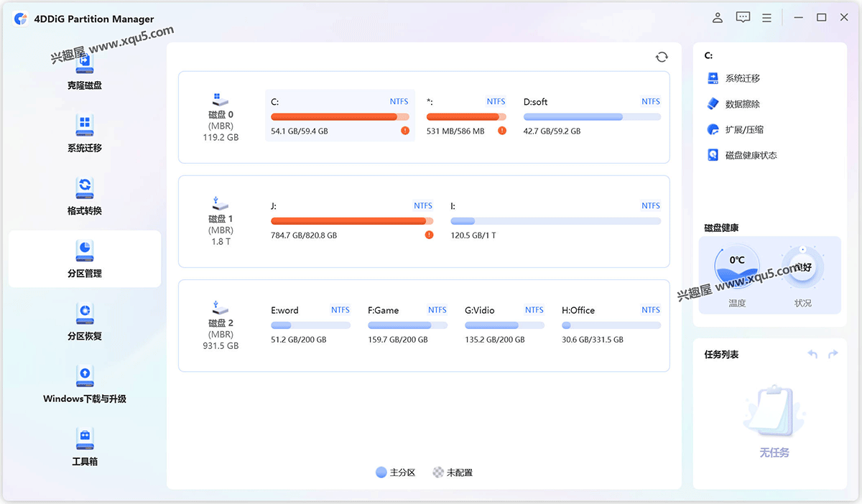Click the refresh icon above disk list
The width and height of the screenshot is (862, 504).
(662, 57)
